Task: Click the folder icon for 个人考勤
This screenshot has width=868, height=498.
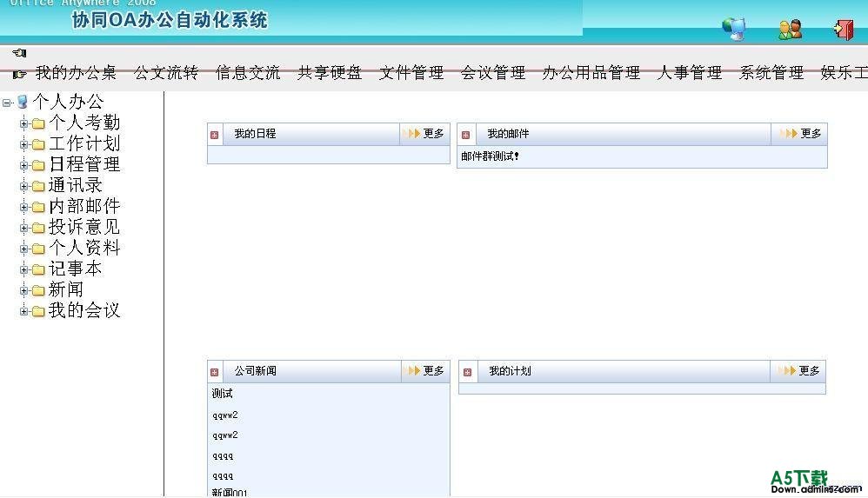Action: (38, 124)
